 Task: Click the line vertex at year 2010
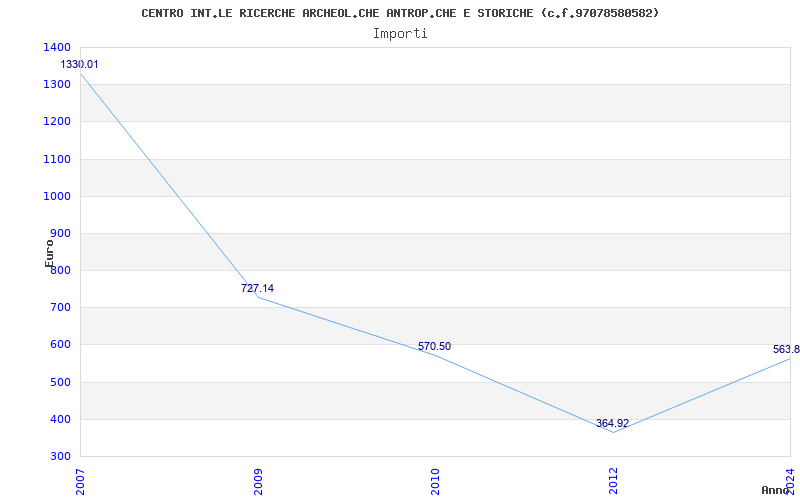[435, 356]
